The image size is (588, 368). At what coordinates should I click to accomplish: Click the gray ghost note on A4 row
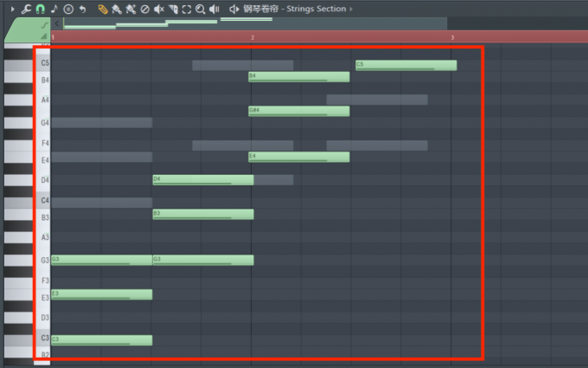[377, 100]
